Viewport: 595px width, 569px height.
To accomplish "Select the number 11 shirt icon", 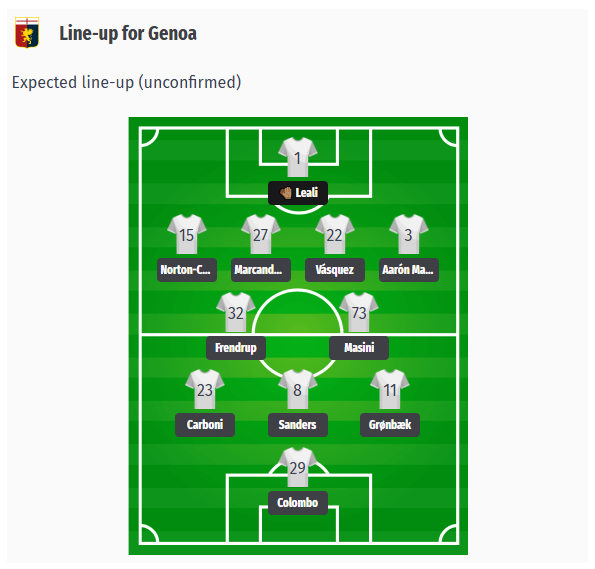I will click(390, 389).
